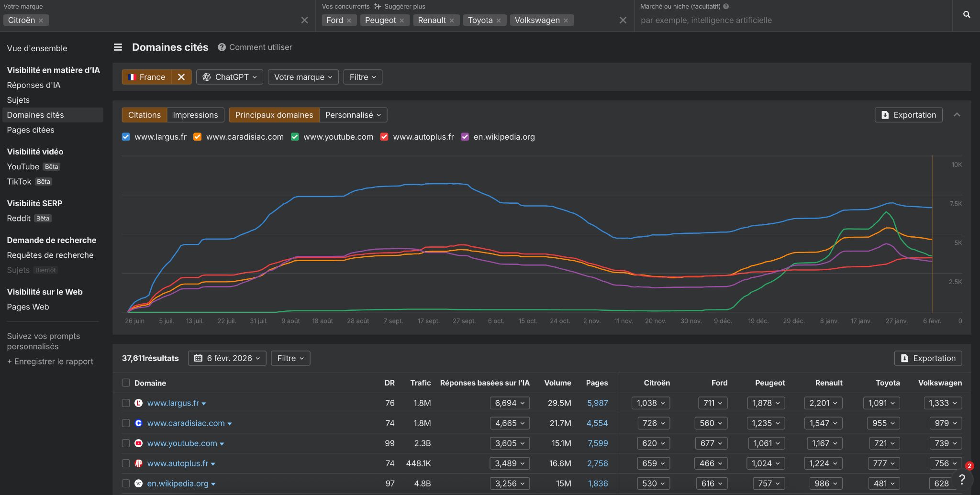The image size is (980, 495).
Task: Remove the France country filter
Action: point(181,77)
